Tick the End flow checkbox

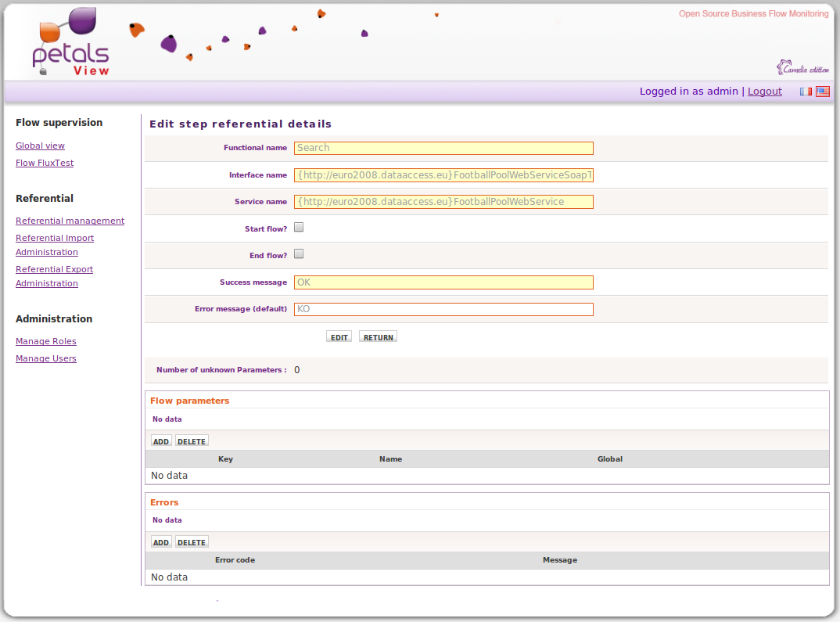(299, 254)
